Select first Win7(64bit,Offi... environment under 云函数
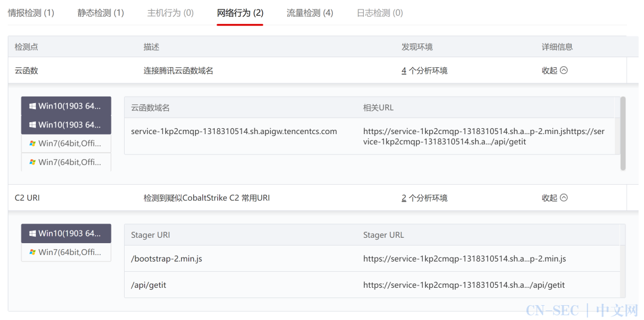The image size is (644, 320). coord(66,144)
